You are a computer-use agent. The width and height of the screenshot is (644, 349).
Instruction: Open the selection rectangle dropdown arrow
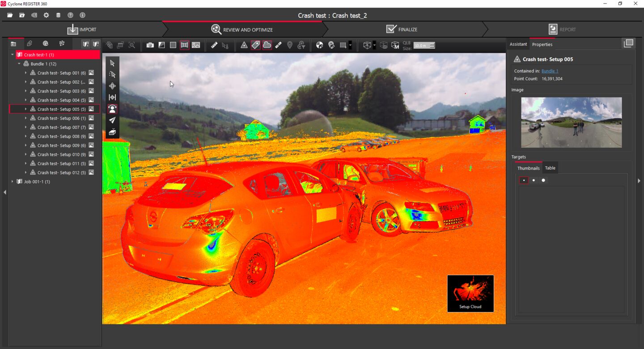[350, 45]
